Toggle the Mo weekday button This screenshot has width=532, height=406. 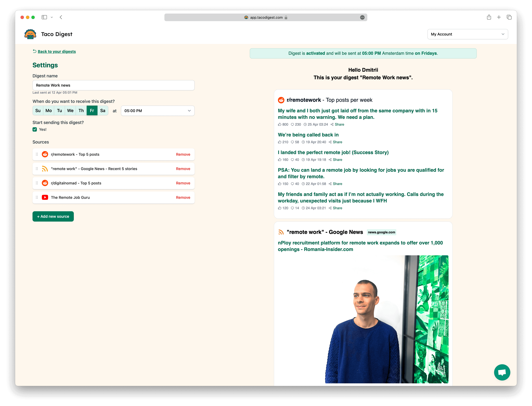coord(48,111)
